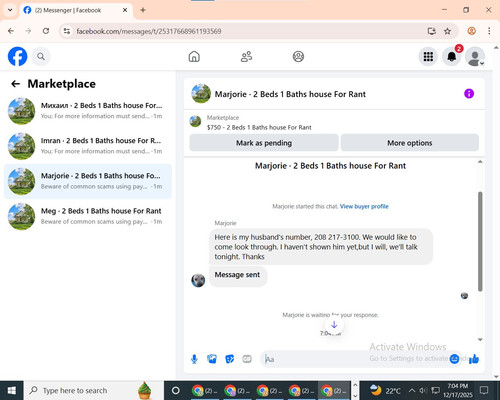This screenshot has width=500, height=400.
Task: Open tab search dropdown arrow
Action: point(10,10)
